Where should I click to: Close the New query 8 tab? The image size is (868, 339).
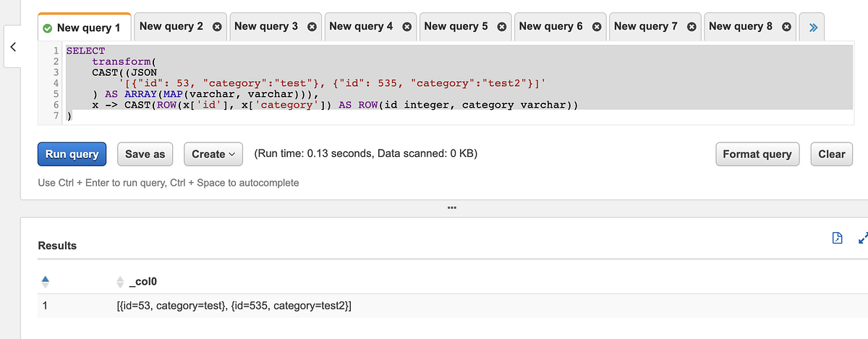coord(786,27)
